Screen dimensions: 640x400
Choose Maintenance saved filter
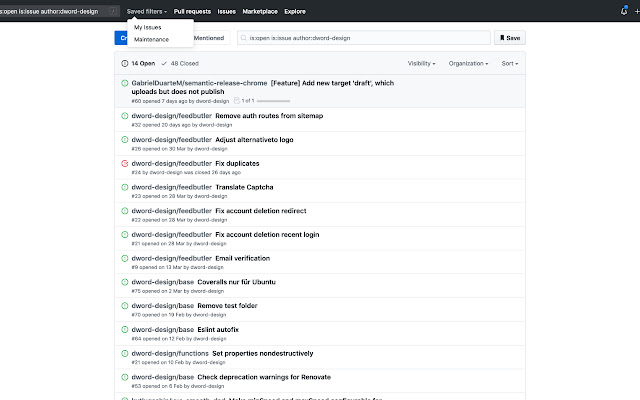pyautogui.click(x=151, y=39)
